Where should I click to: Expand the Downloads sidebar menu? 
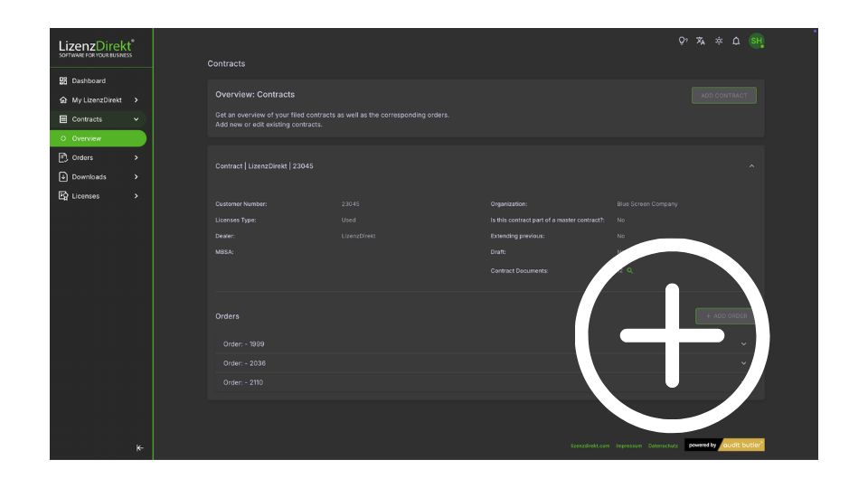pyautogui.click(x=136, y=177)
